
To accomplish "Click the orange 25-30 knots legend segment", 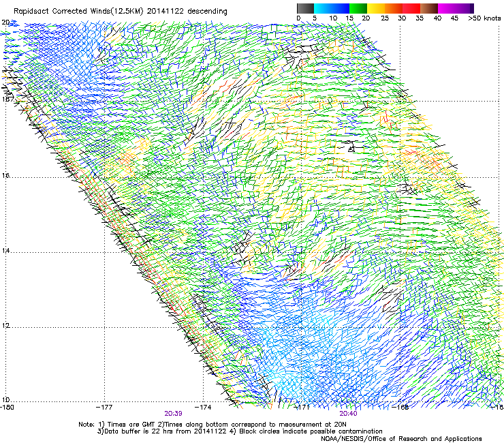I will pos(394,8).
